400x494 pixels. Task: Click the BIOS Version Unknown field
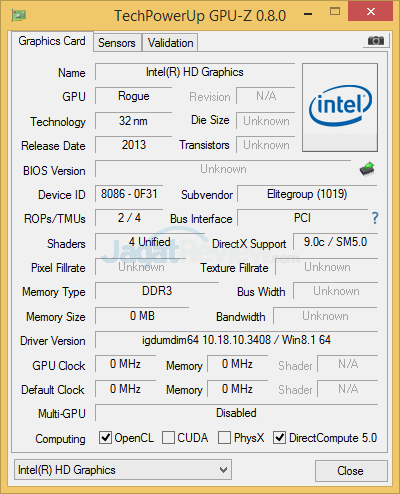pyautogui.click(x=223, y=169)
